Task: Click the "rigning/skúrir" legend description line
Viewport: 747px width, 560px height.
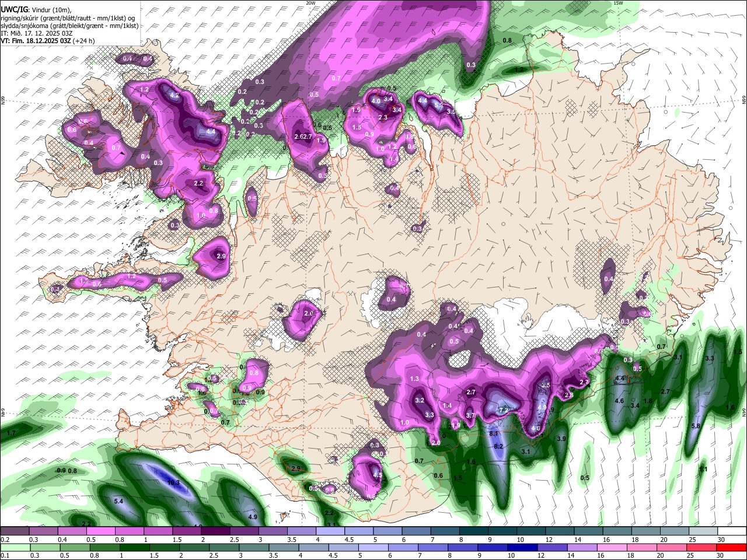Action: click(x=68, y=18)
